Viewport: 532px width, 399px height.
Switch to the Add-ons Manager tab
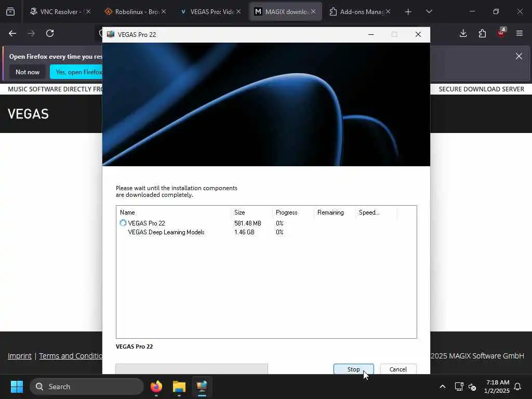(x=356, y=11)
